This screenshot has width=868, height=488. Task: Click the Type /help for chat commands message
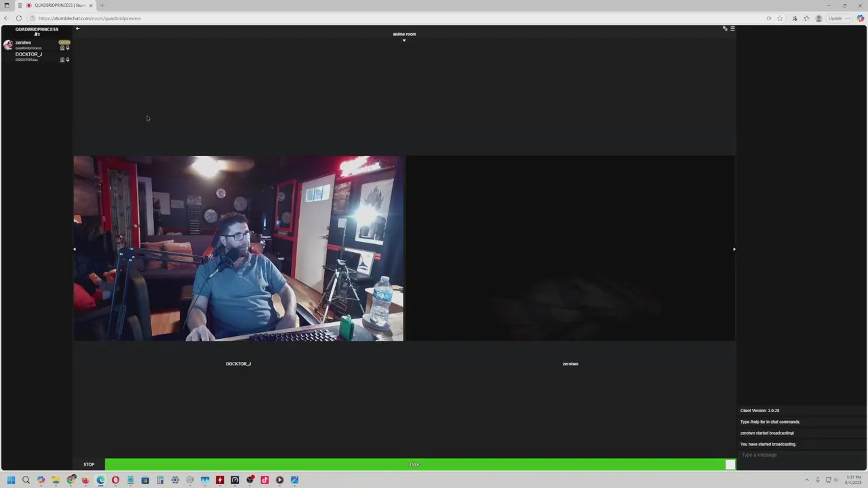770,422
